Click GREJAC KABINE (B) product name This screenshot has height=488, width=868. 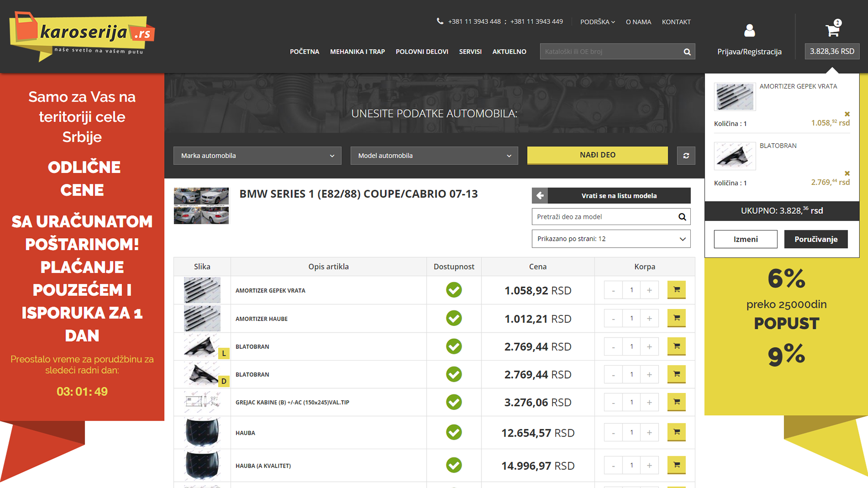[x=292, y=402]
